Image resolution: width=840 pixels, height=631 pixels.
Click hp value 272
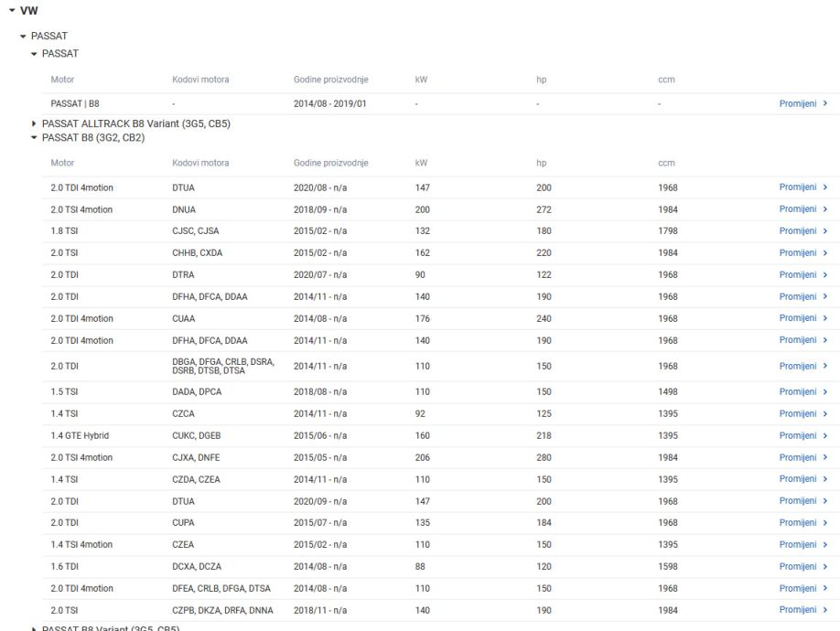544,209
